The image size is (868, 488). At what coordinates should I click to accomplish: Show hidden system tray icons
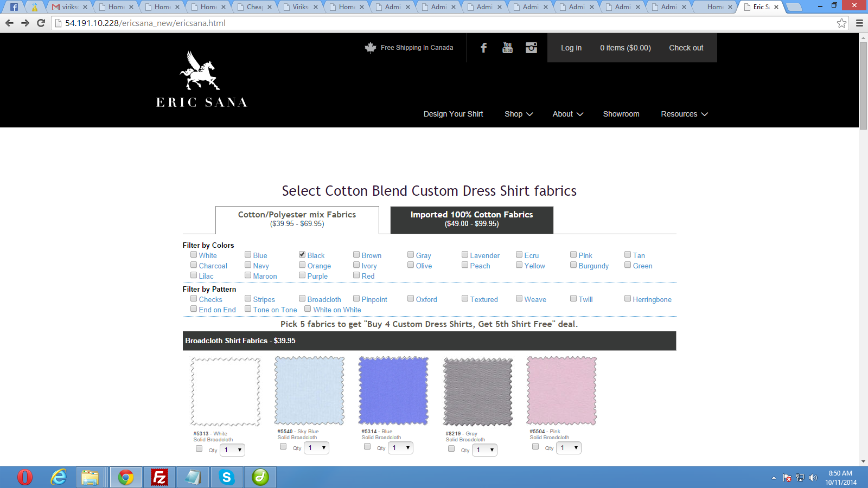click(774, 478)
